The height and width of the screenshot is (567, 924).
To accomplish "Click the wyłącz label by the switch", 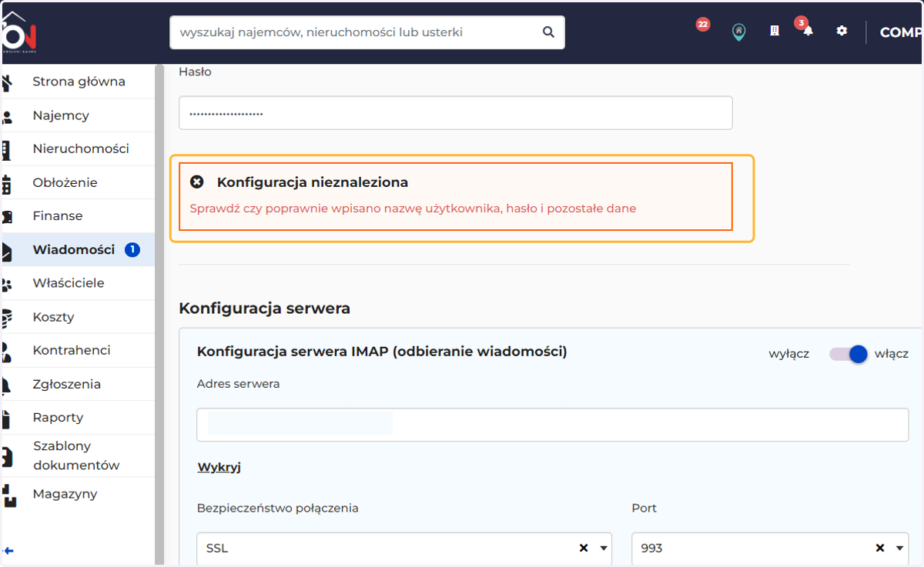I will pyautogui.click(x=788, y=355).
